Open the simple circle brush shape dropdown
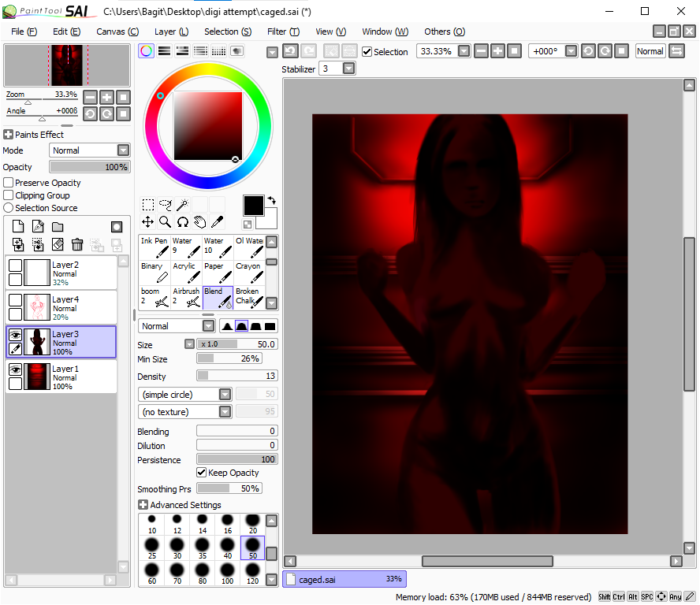This screenshot has height=605, width=700. pyautogui.click(x=225, y=395)
